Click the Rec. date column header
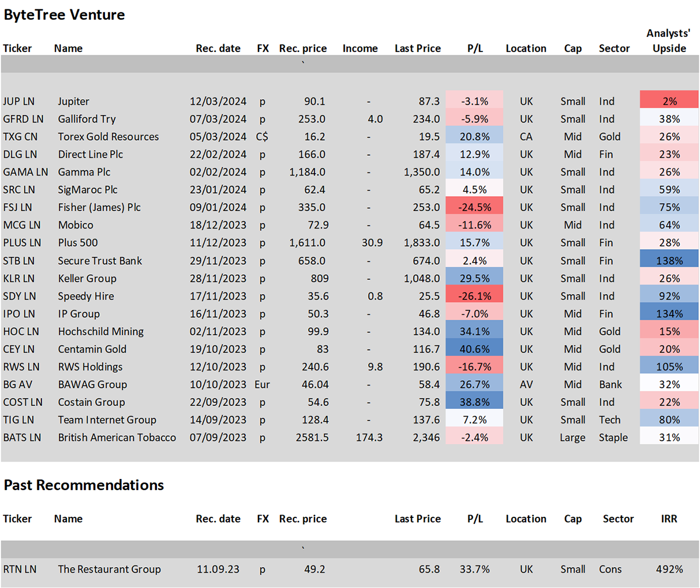 point(218,48)
